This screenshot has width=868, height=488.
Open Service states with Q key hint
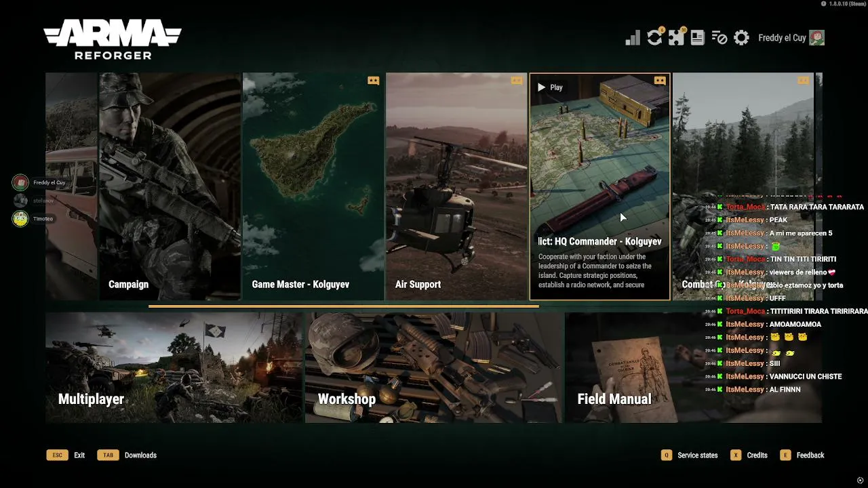click(689, 455)
